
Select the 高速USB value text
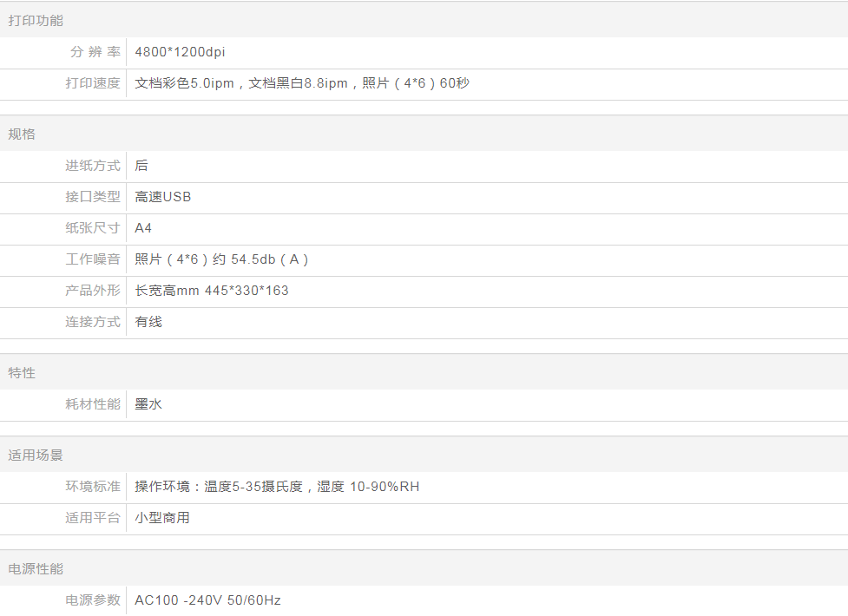point(163,197)
